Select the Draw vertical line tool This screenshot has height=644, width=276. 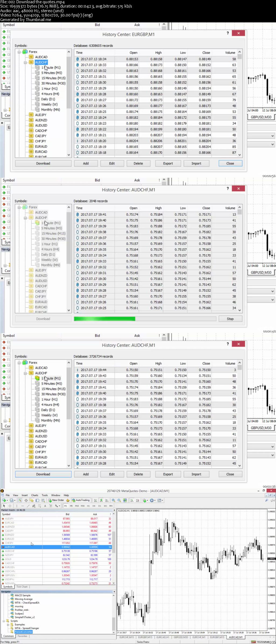17,506
